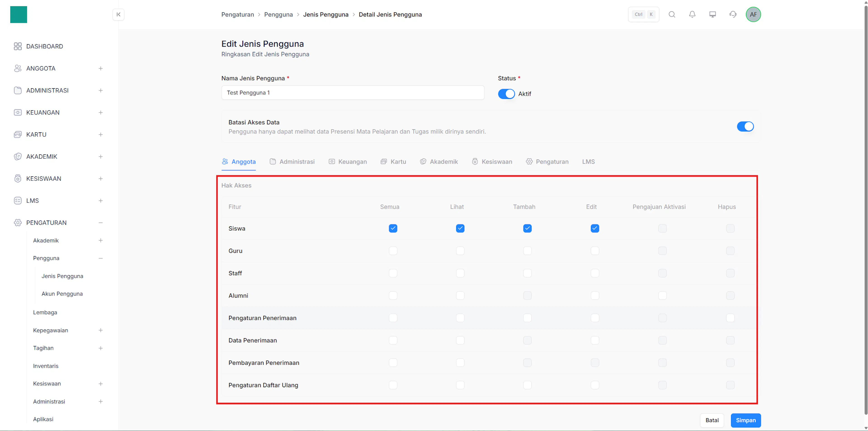Expand the KESISWAAN sidebar menu plus
Image resolution: width=868 pixels, height=431 pixels.
(x=100, y=178)
